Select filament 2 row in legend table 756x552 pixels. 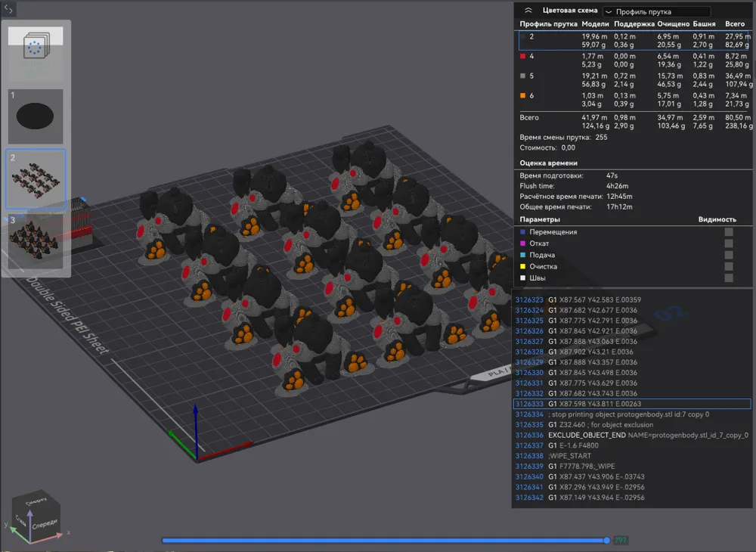coord(634,41)
